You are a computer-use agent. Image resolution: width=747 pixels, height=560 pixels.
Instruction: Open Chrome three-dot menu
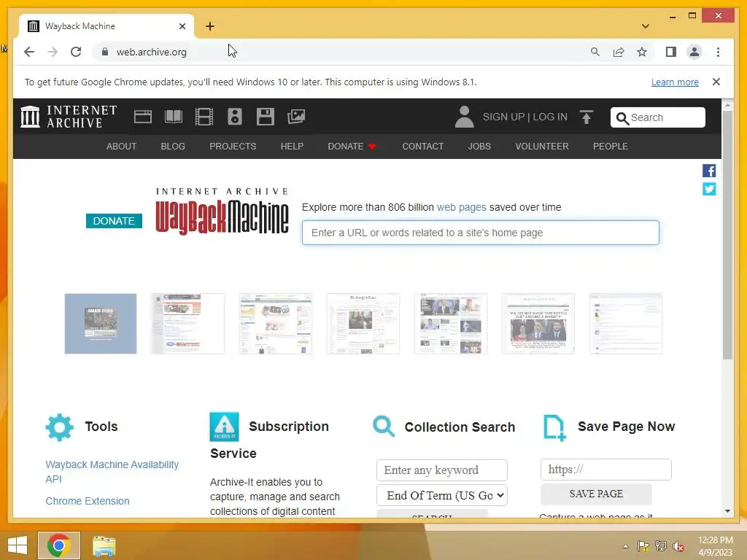pos(718,52)
